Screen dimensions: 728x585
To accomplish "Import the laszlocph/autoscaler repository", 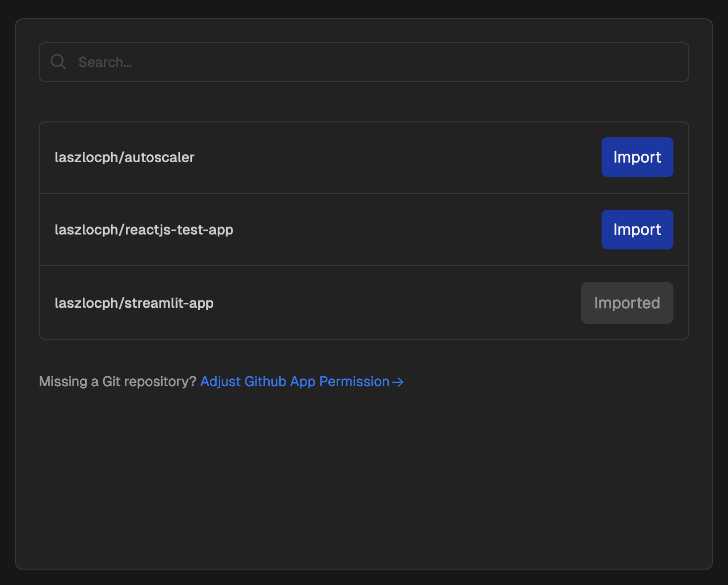I will pos(637,157).
